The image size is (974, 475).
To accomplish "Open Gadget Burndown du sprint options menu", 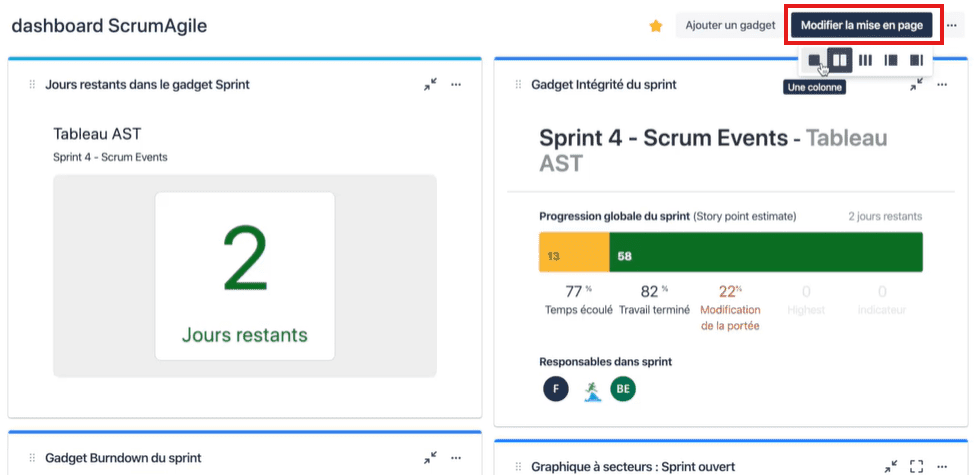I will pyautogui.click(x=456, y=458).
